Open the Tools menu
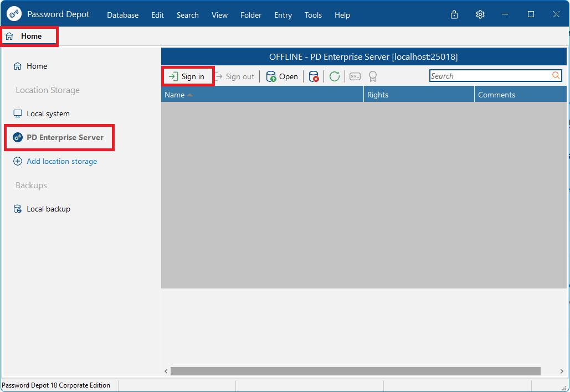 pos(313,15)
